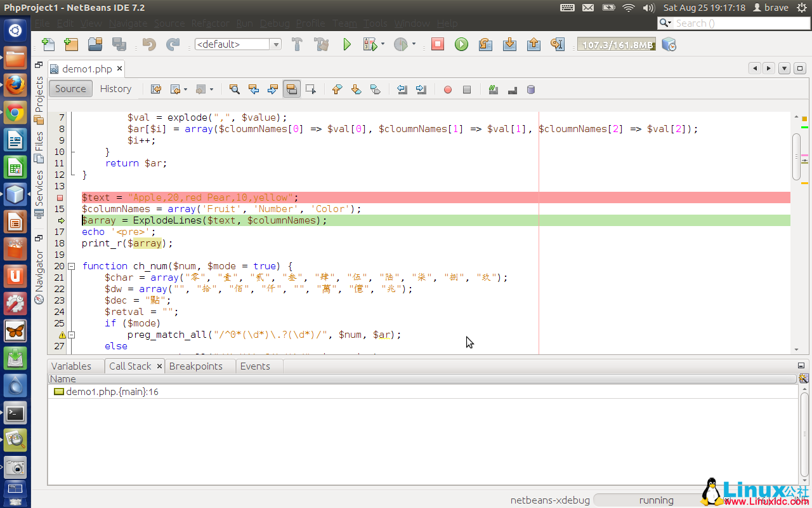Shift line left icon
The image size is (812, 508).
click(402, 90)
